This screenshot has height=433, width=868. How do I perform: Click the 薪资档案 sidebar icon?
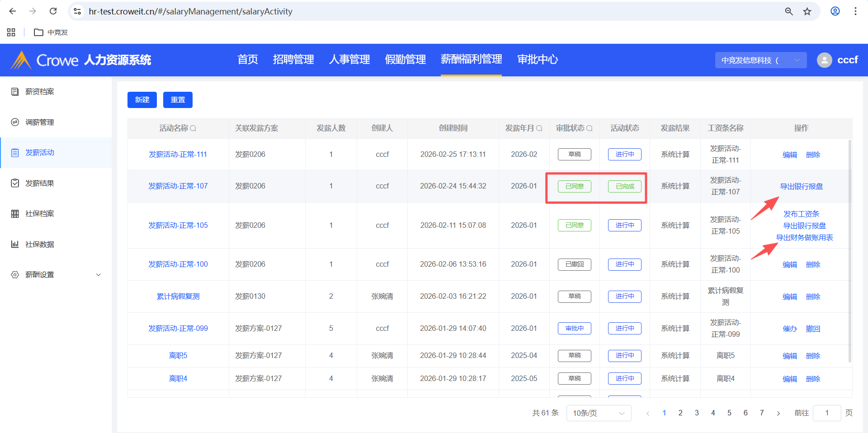[15, 92]
